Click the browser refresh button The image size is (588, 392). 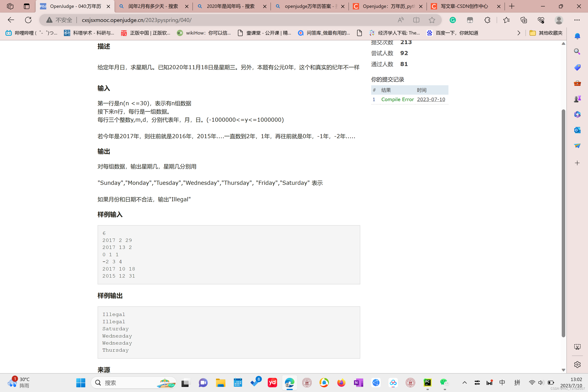(28, 20)
